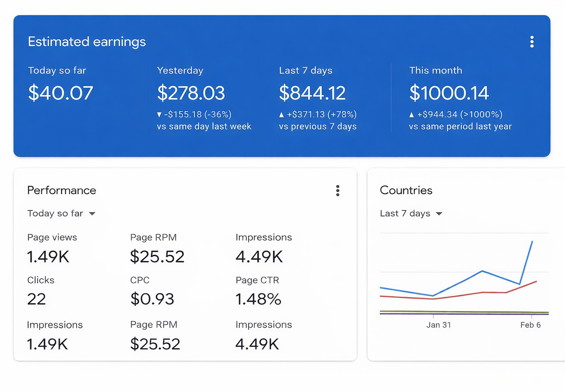The width and height of the screenshot is (565, 392).
Task: Select the Last 7 days $844.12 amount
Action: (312, 93)
